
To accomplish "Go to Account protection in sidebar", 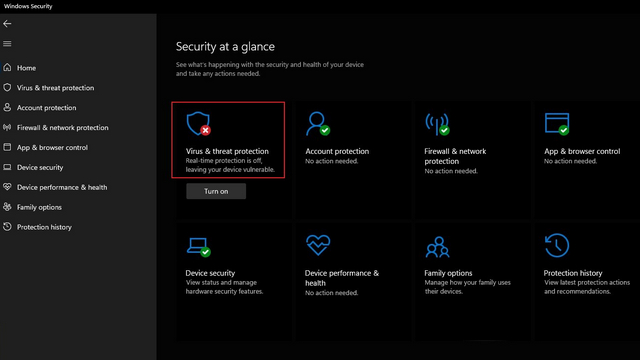I will tap(47, 108).
